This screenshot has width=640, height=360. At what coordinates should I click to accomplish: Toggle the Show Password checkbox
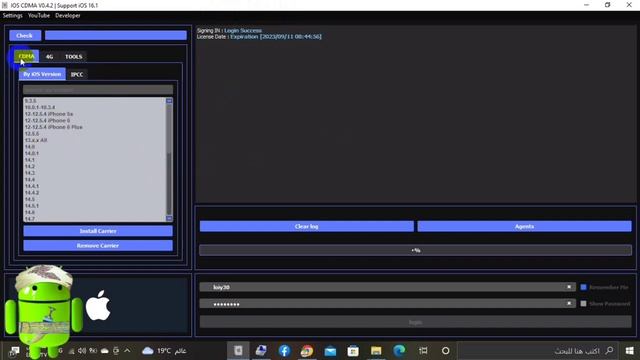coord(584,304)
